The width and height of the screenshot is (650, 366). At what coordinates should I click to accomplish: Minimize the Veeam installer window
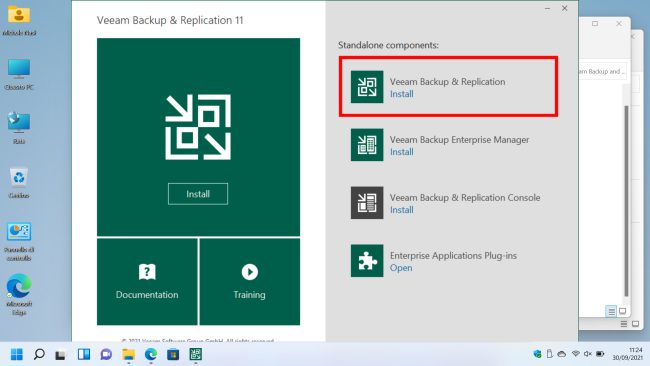coord(547,8)
